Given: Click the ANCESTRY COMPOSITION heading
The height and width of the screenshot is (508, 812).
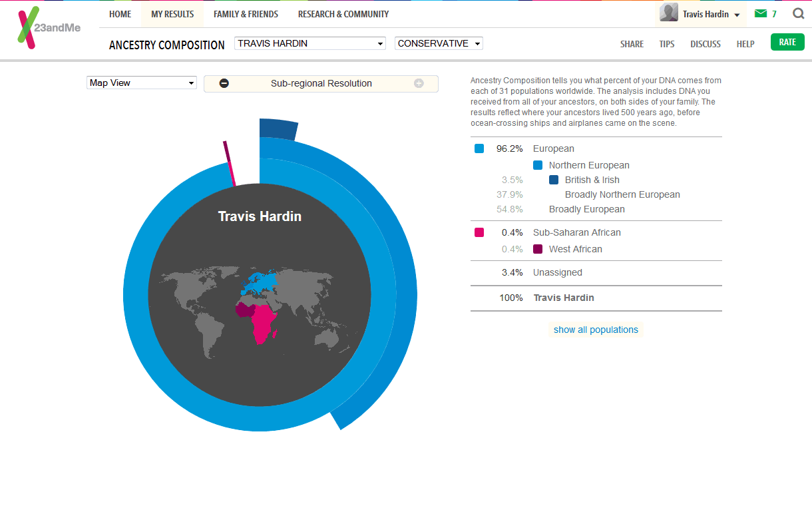Looking at the screenshot, I should coord(167,45).
